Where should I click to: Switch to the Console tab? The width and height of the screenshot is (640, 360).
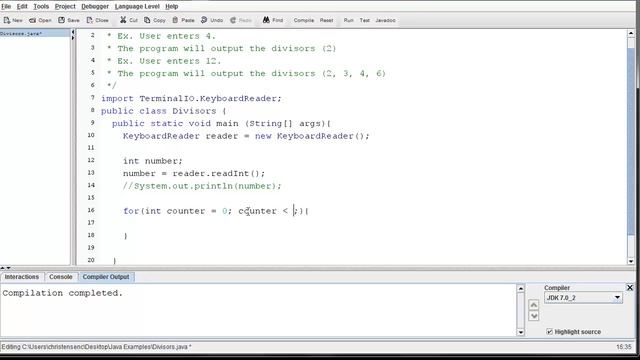(60, 277)
